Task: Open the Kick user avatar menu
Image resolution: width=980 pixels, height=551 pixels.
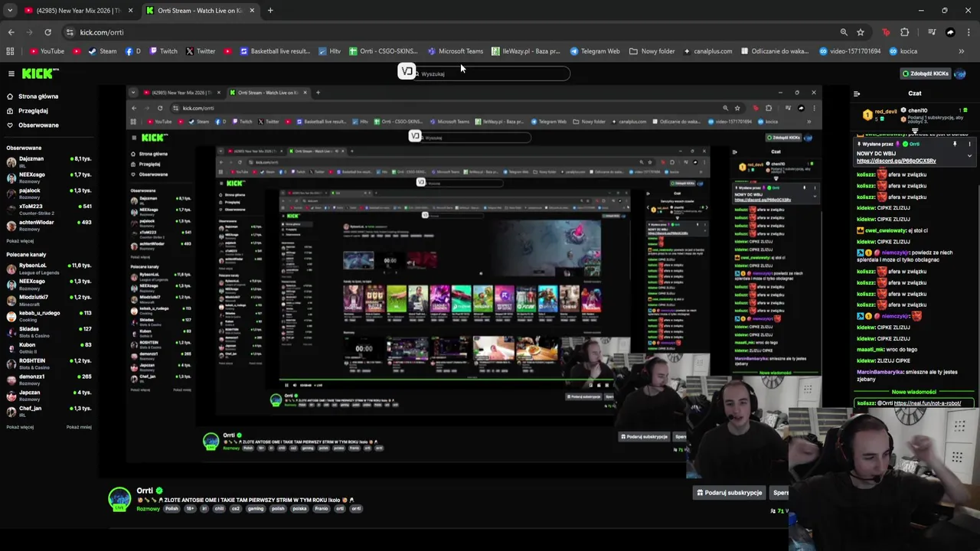Action: [x=961, y=73]
